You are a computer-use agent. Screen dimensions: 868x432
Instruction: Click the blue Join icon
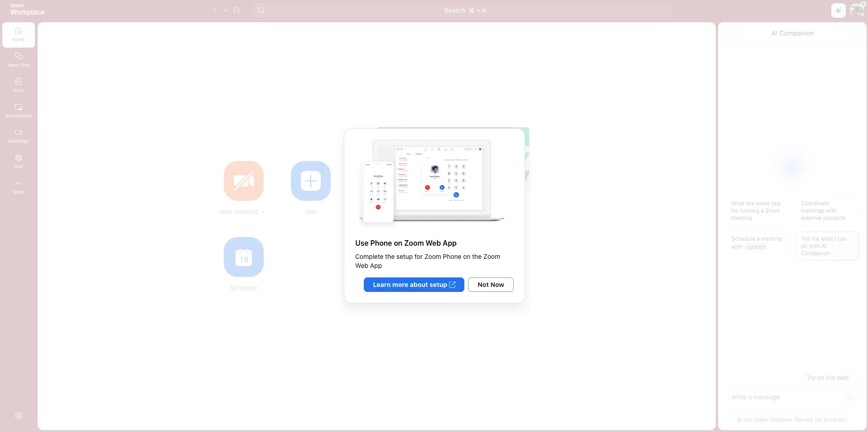311,181
